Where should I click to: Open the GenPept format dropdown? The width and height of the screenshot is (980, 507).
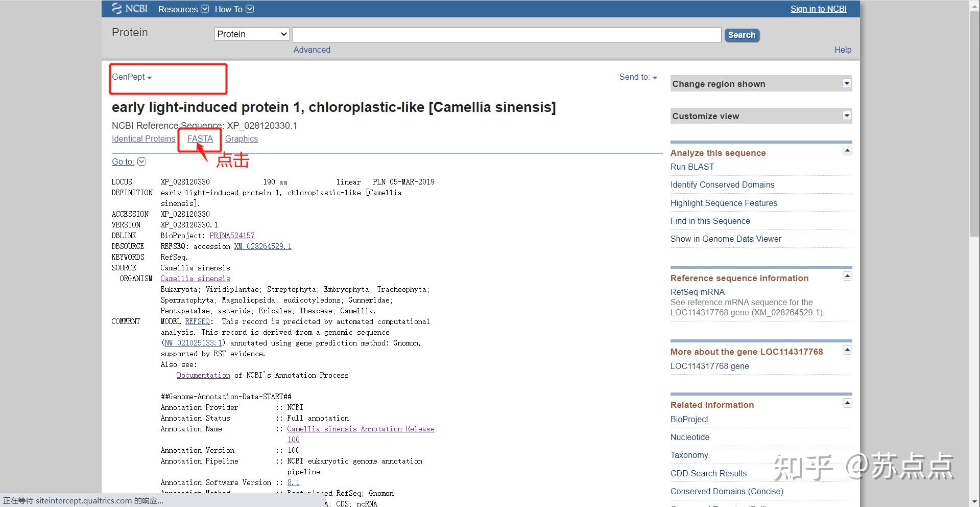(132, 77)
